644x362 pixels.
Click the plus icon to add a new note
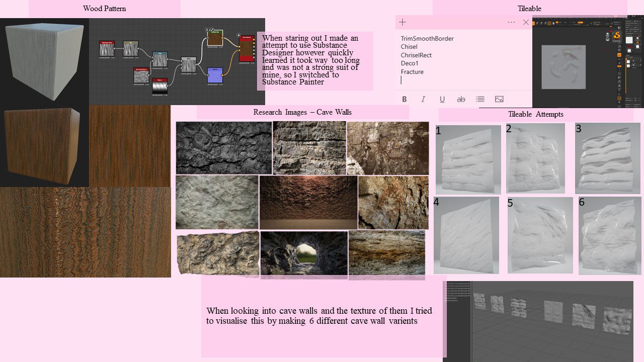tap(403, 22)
